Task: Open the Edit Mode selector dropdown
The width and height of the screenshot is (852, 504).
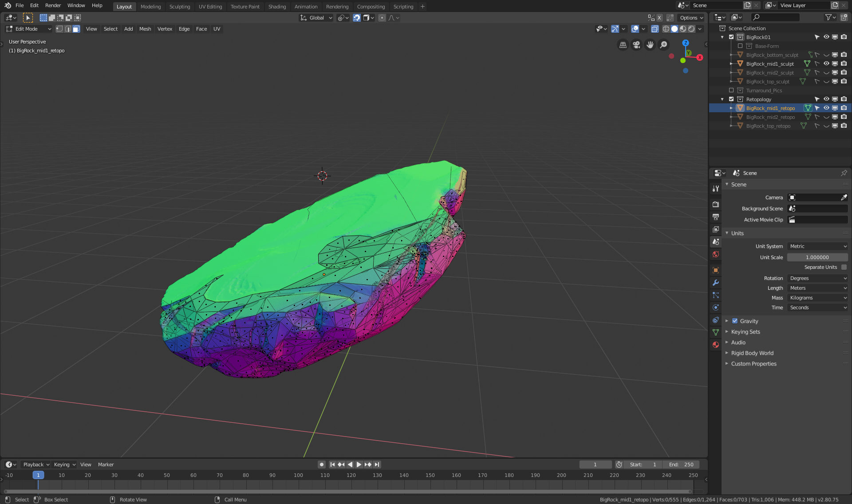Action: tap(28, 29)
